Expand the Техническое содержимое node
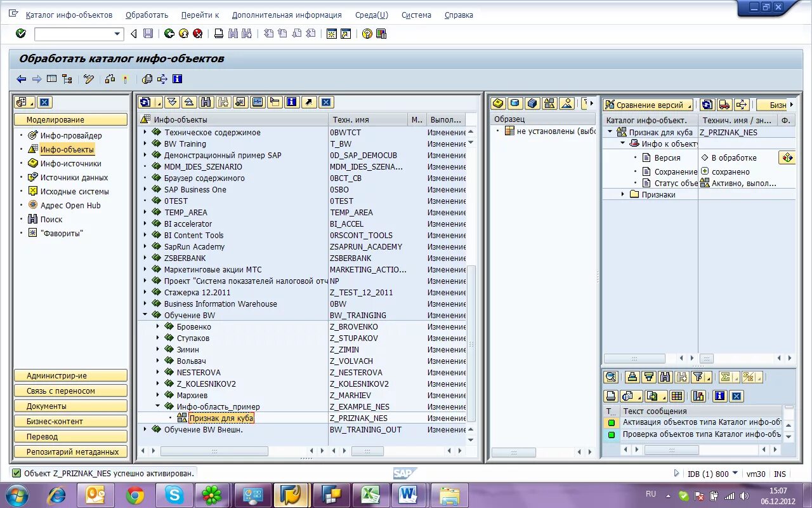This screenshot has width=812, height=508. [x=145, y=132]
